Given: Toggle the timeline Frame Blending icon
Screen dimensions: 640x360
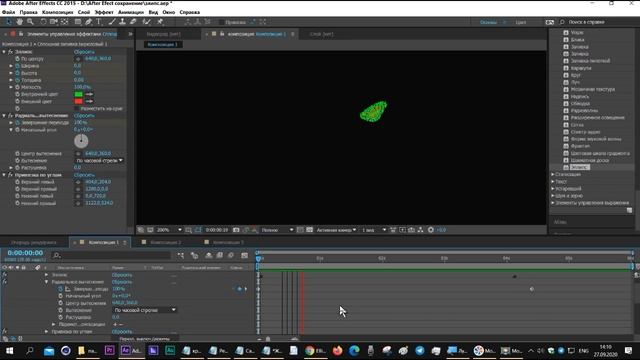Looking at the screenshot, I should [x=220, y=256].
